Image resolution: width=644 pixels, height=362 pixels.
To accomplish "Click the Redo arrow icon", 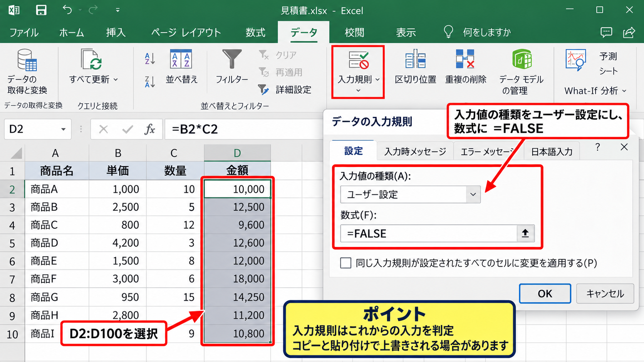I will coord(93,10).
